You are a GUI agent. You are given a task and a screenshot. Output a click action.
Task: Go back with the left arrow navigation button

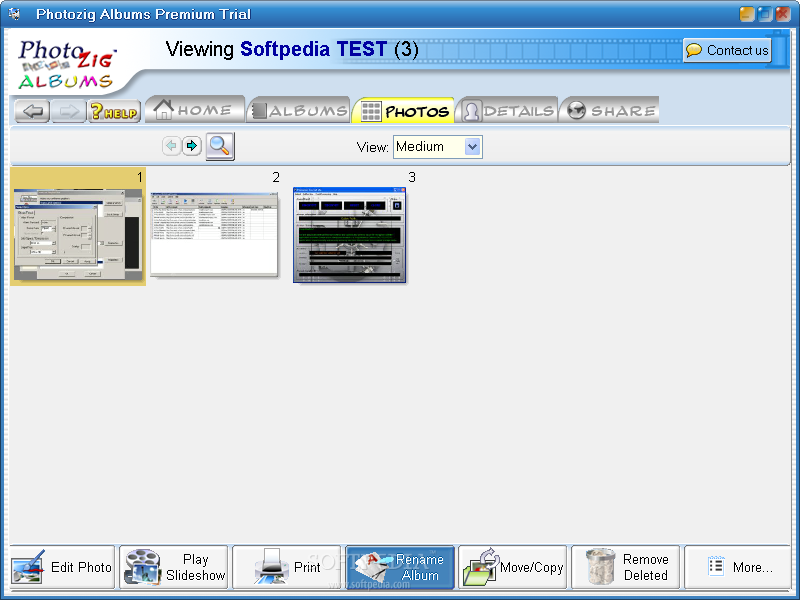tap(32, 111)
